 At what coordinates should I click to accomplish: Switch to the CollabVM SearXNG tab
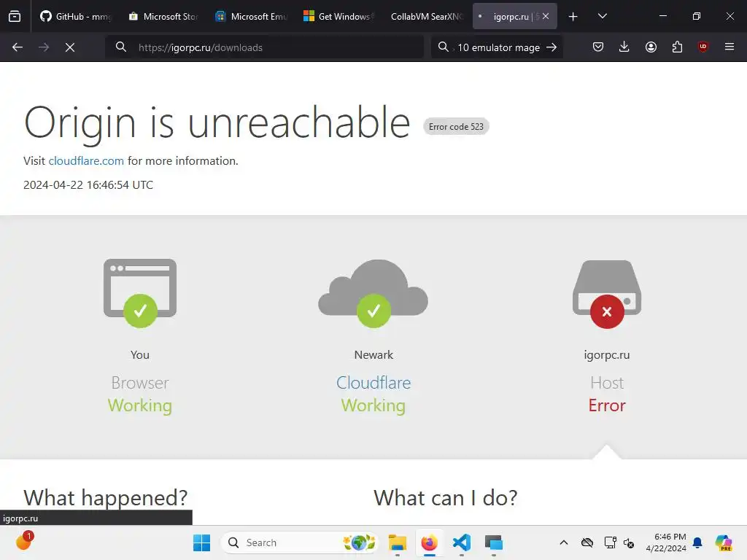pos(426,16)
